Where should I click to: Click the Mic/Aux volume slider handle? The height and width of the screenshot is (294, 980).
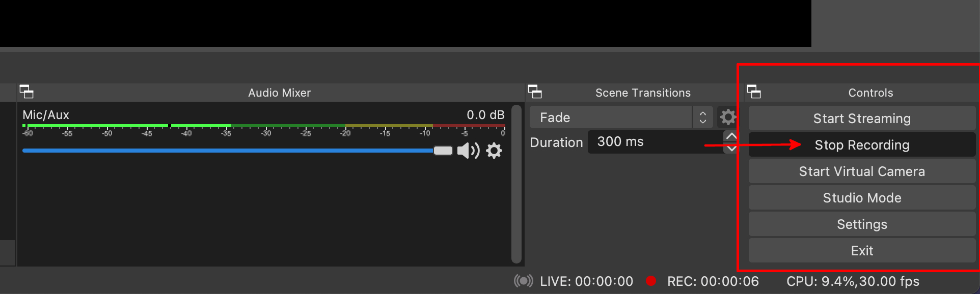coord(443,151)
